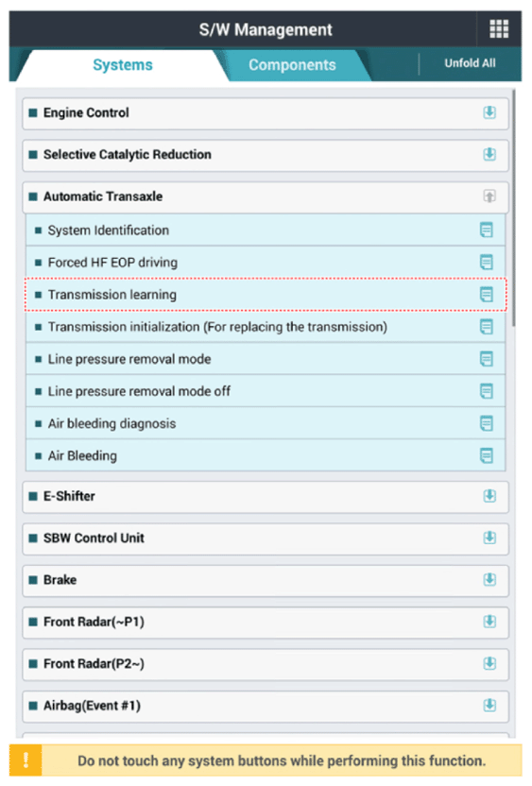Click the Unfold All button
Screen dimensions: 532x786
[470, 63]
